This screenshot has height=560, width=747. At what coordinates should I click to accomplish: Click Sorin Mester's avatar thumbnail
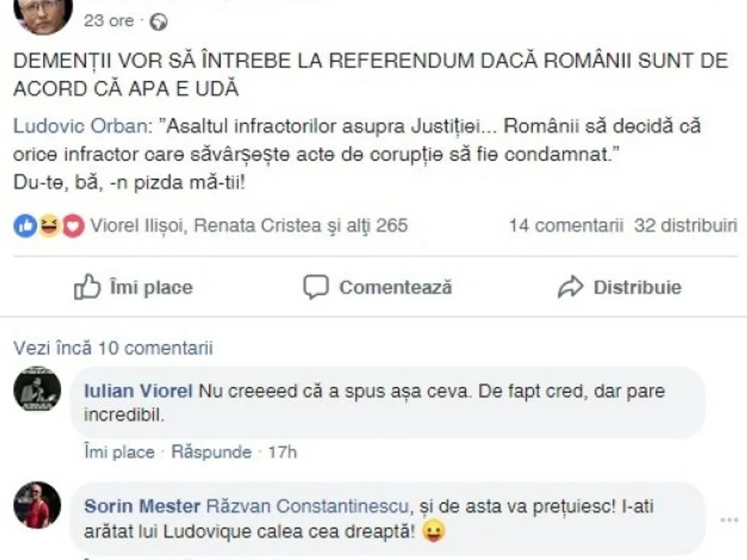37,505
